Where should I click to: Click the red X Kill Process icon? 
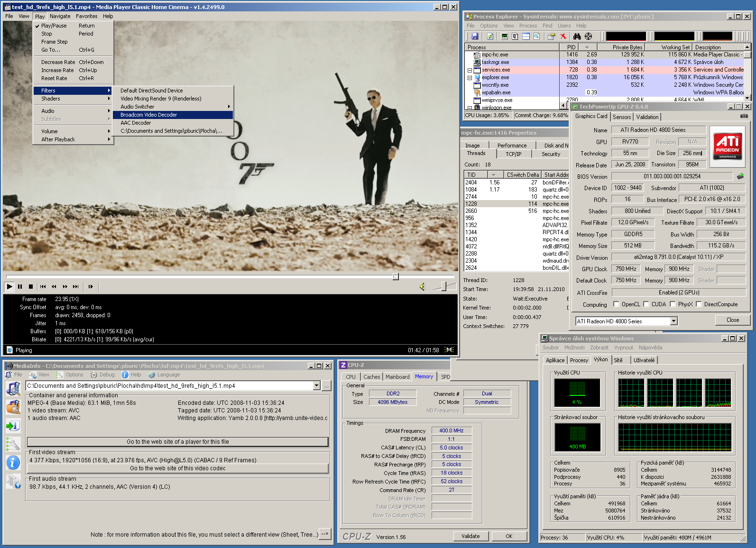(563, 37)
